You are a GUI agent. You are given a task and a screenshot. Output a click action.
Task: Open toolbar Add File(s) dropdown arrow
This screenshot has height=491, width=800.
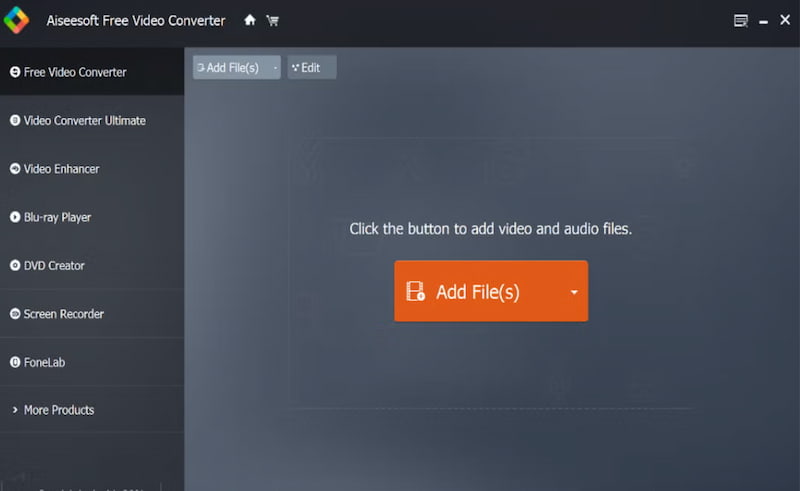coord(275,67)
